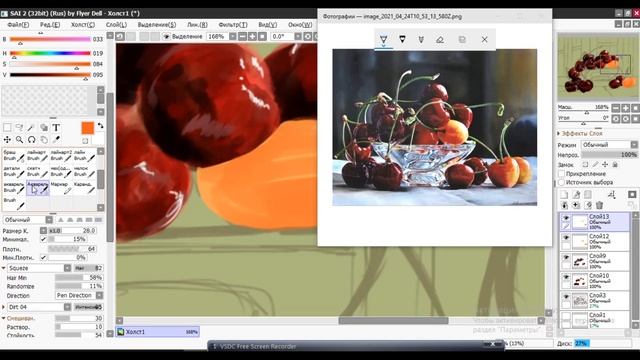Open the Слой menu
This screenshot has width=640, height=360.
coord(116,24)
